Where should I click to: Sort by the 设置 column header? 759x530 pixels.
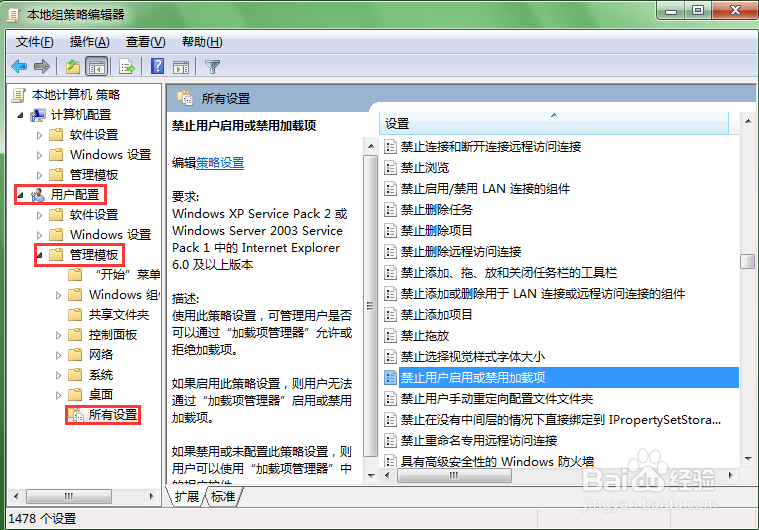[554, 123]
